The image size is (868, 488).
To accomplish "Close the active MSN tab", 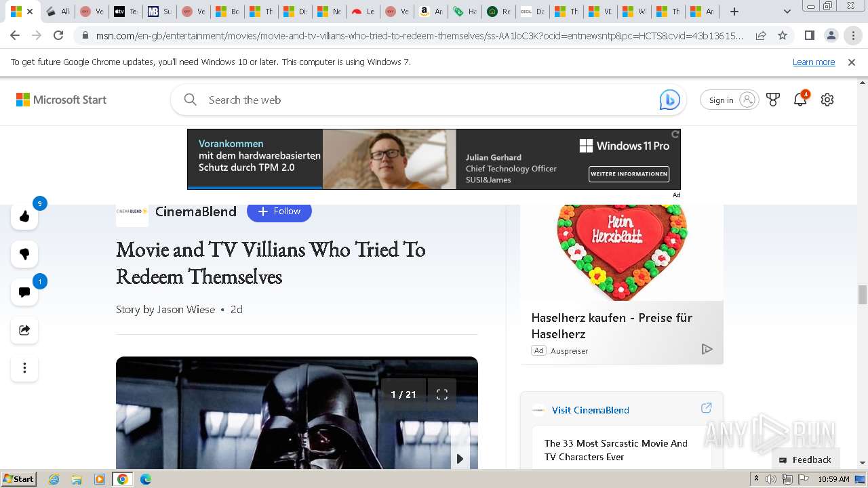I will [x=30, y=12].
